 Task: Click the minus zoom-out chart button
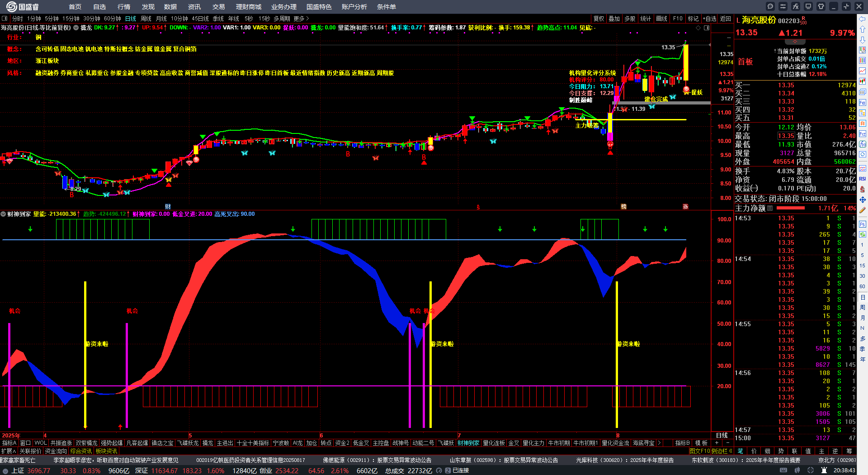click(x=727, y=443)
